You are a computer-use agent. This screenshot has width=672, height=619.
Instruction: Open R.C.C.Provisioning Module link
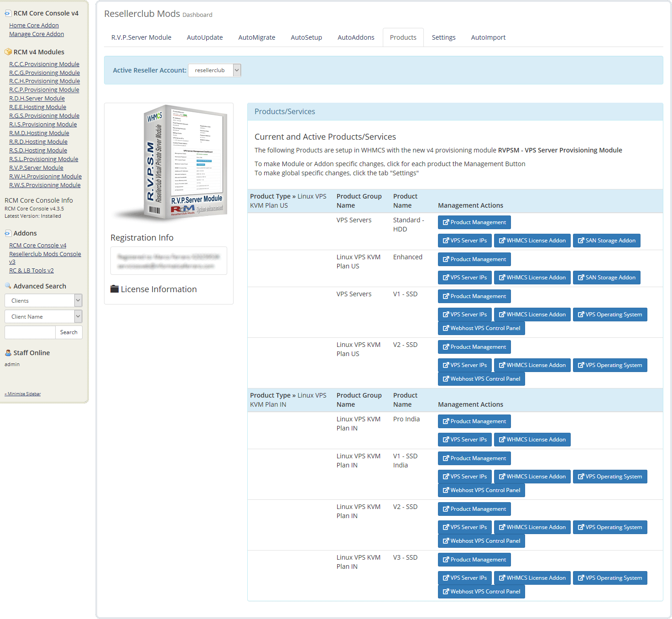[x=44, y=64]
